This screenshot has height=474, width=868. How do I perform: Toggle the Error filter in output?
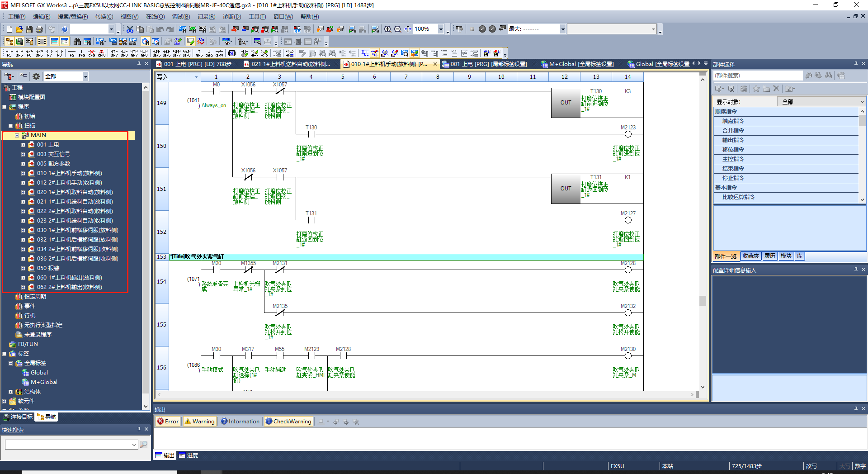[x=168, y=422]
